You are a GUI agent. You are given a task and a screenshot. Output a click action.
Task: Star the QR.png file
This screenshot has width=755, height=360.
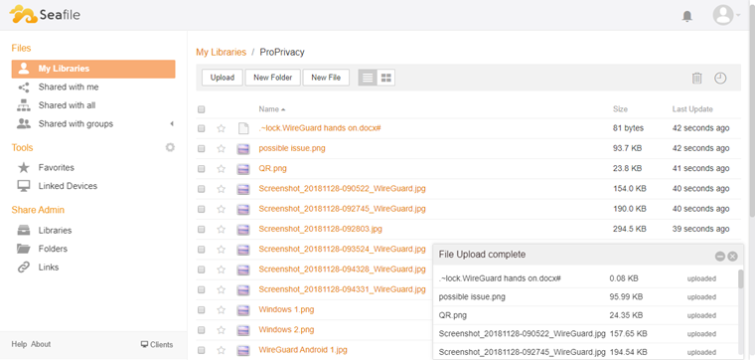tap(221, 169)
